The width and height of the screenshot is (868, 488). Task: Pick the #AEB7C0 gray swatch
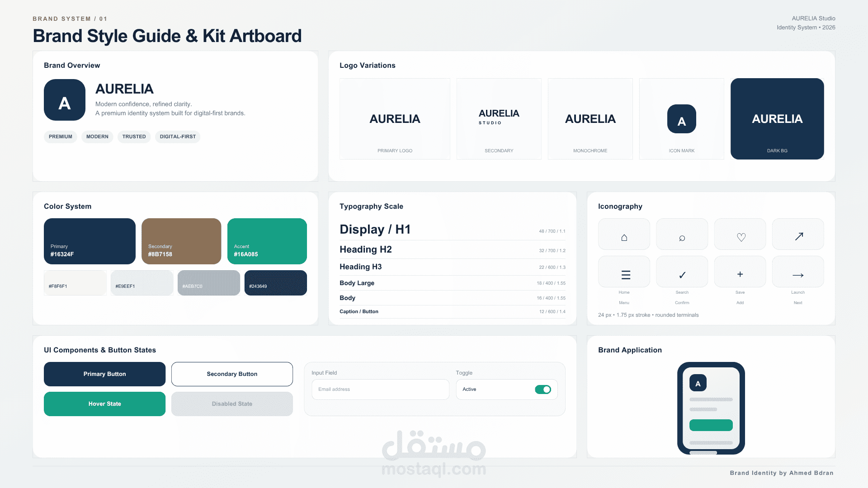(209, 283)
